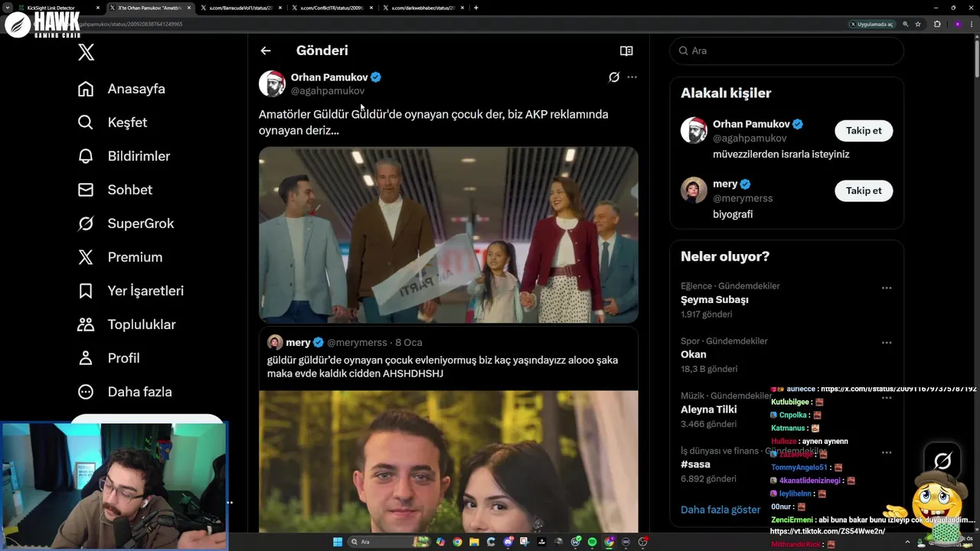This screenshot has height=551, width=980.
Task: Bookmark this page with the star icon
Action: (x=917, y=24)
